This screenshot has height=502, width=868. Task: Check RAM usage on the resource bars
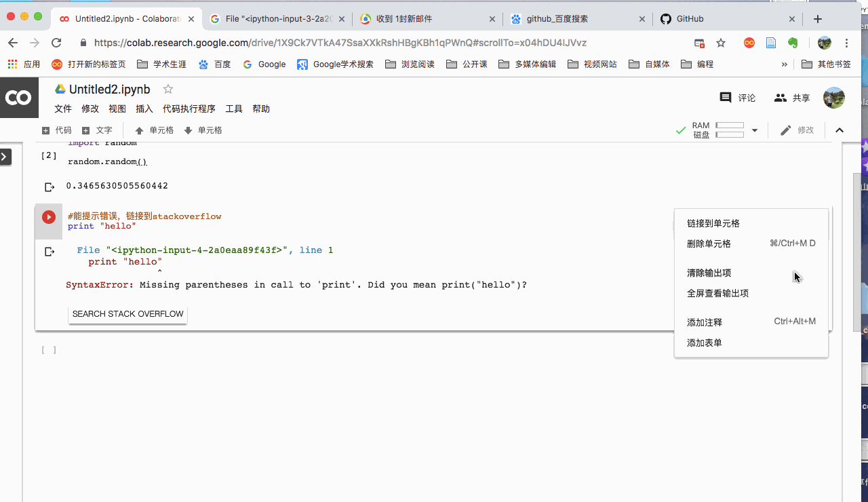click(729, 125)
